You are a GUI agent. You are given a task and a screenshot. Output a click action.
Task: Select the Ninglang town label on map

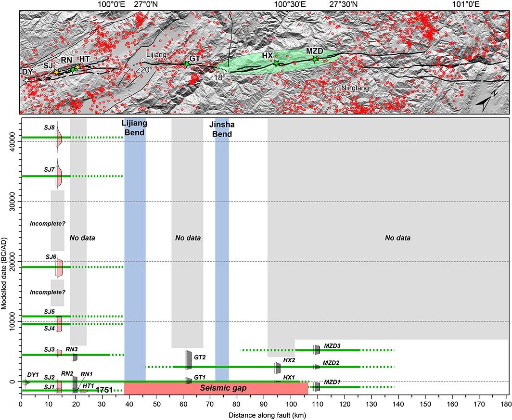[355, 89]
